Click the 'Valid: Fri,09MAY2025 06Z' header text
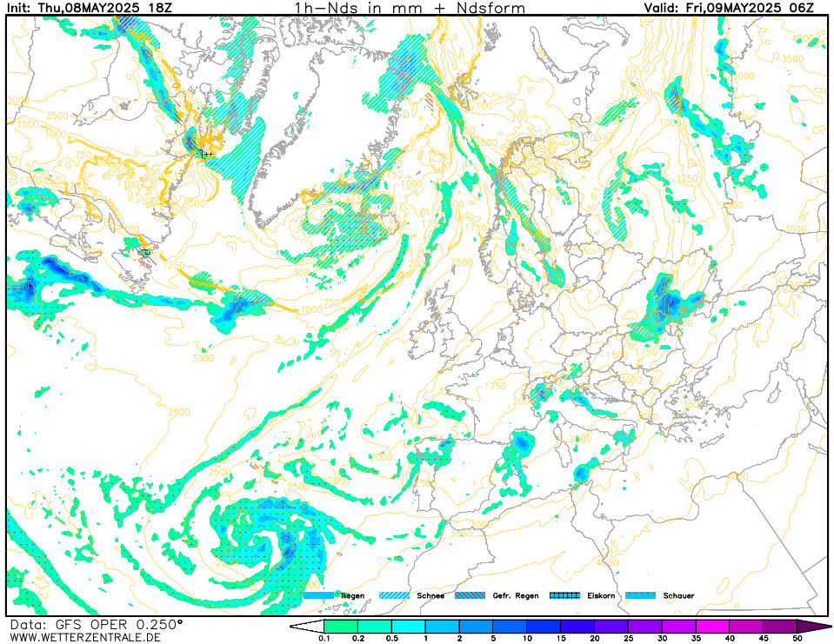Image resolution: width=834 pixels, height=644 pixels. point(729,8)
